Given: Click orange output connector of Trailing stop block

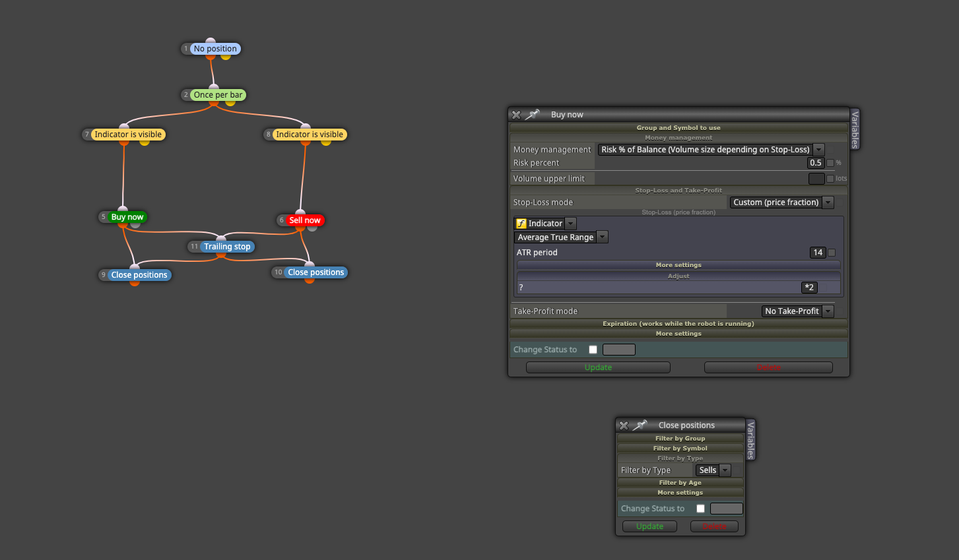Looking at the screenshot, I should pyautogui.click(x=221, y=254).
